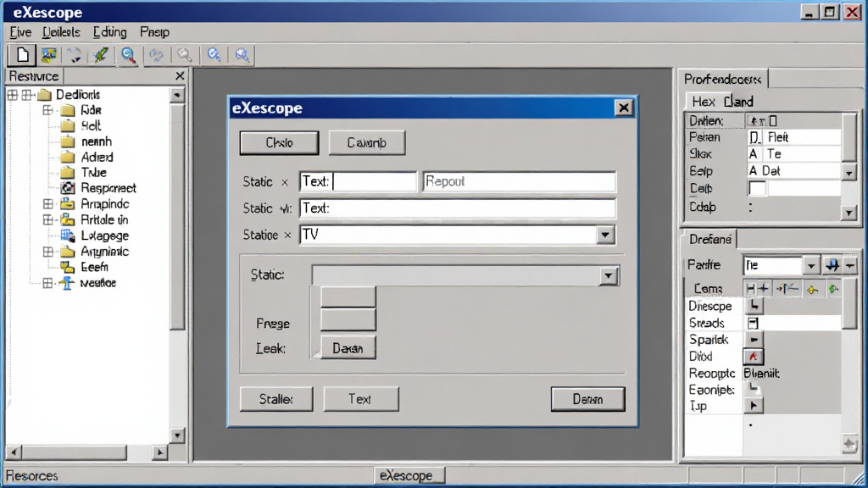Screen dimensions: 868x488
Task: Click the eXescope status bar button
Action: (x=409, y=475)
